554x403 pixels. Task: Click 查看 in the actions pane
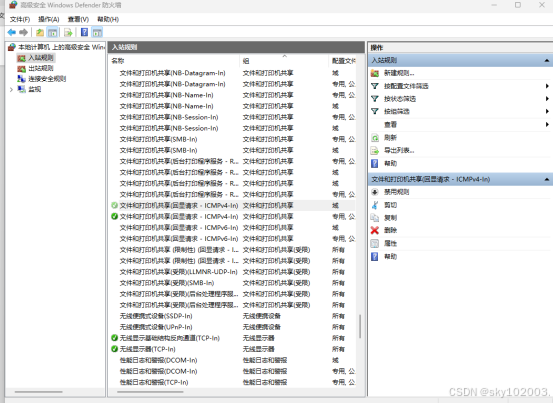[x=390, y=124]
